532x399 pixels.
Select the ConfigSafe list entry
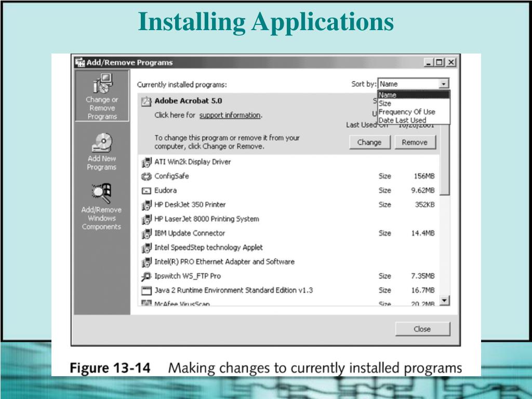click(x=289, y=177)
